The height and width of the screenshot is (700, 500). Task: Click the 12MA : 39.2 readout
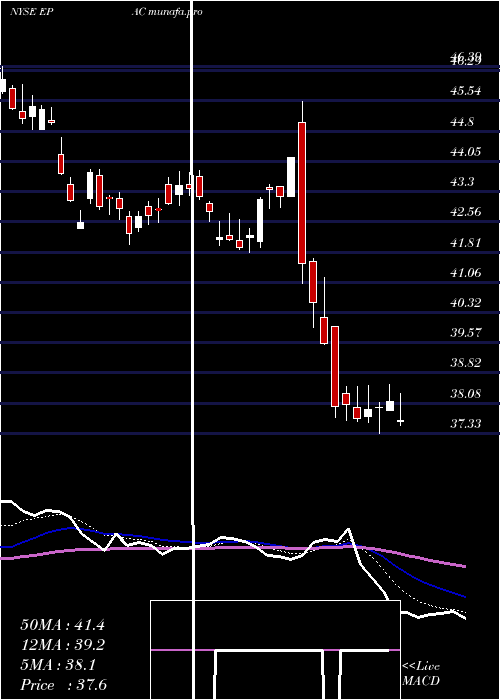pyautogui.click(x=62, y=645)
